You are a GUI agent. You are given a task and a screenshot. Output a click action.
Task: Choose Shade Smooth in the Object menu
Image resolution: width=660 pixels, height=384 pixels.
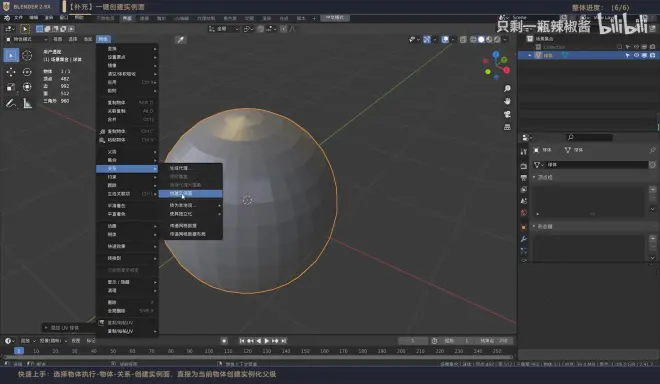(x=127, y=205)
